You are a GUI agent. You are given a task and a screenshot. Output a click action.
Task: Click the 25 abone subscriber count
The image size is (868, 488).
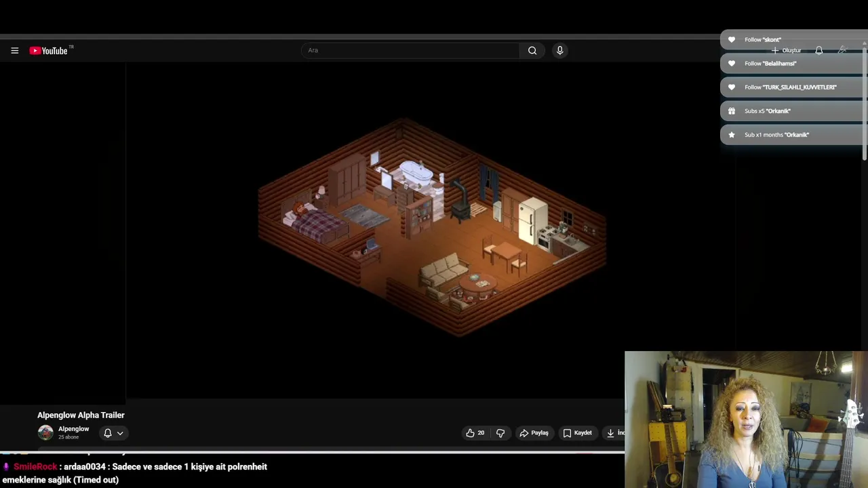[68, 437]
